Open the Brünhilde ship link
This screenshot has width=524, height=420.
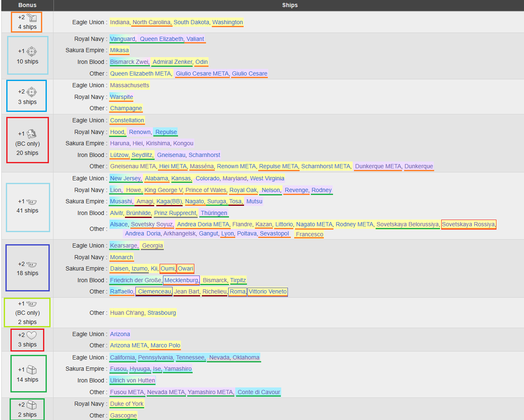139,213
